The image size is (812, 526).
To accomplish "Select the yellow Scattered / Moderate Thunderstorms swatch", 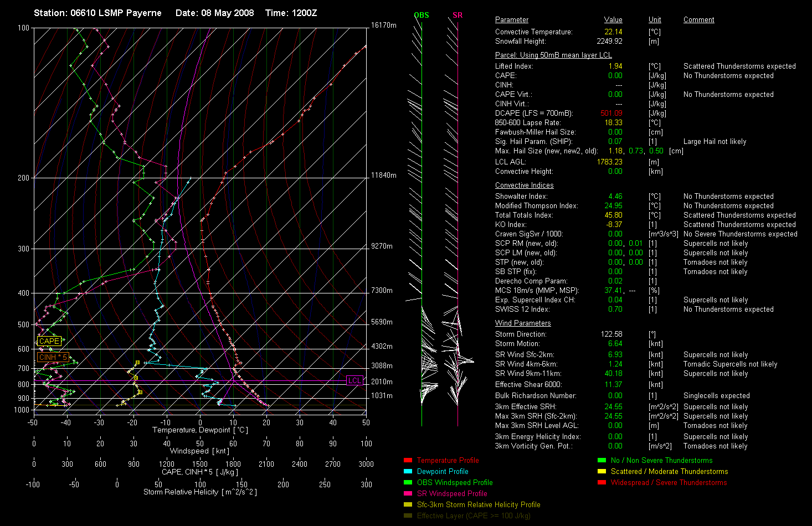I will (x=602, y=471).
